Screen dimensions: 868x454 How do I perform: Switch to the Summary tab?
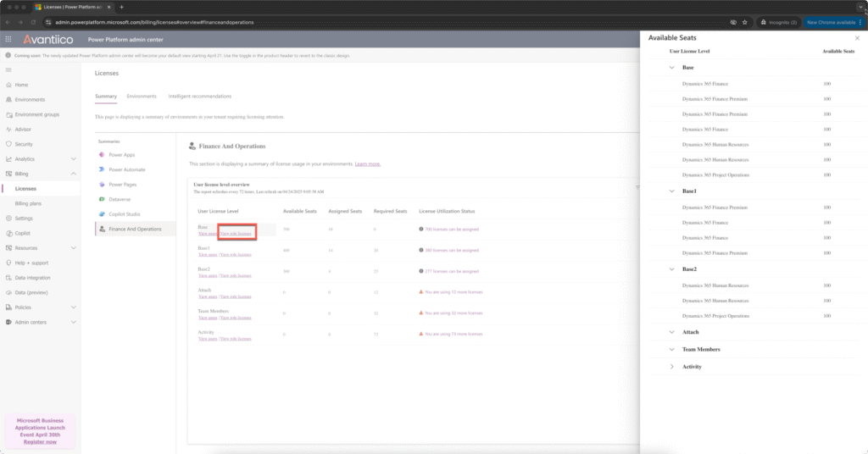(106, 97)
